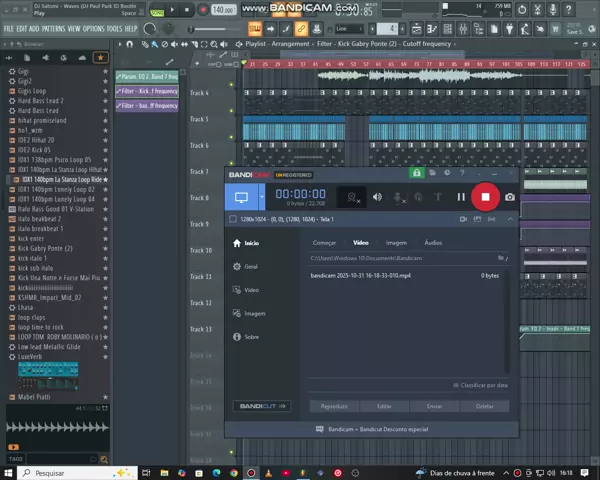Click the Deletar button
The width and height of the screenshot is (600, 480).
(485, 406)
